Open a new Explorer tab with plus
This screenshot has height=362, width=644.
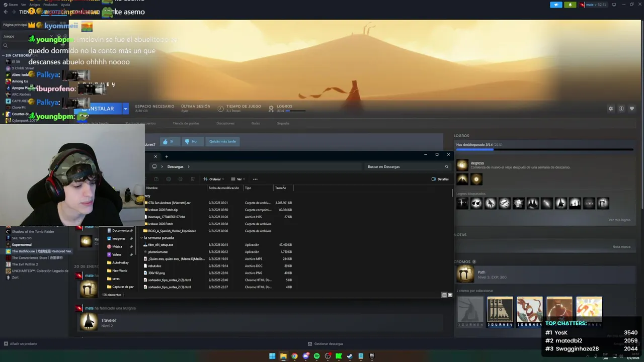167,156
